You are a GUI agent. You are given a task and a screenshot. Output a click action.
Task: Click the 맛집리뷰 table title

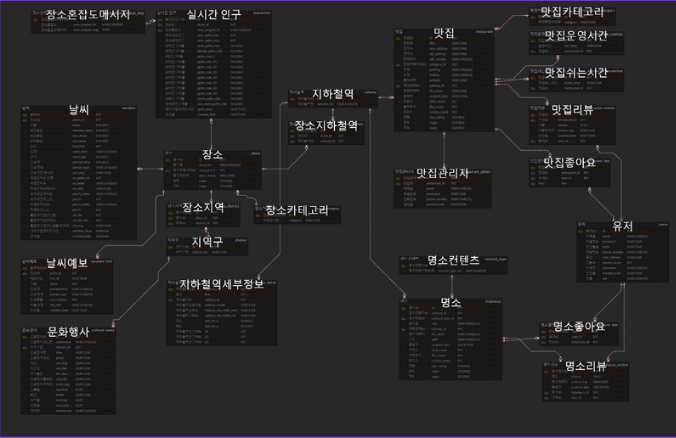tap(573, 110)
